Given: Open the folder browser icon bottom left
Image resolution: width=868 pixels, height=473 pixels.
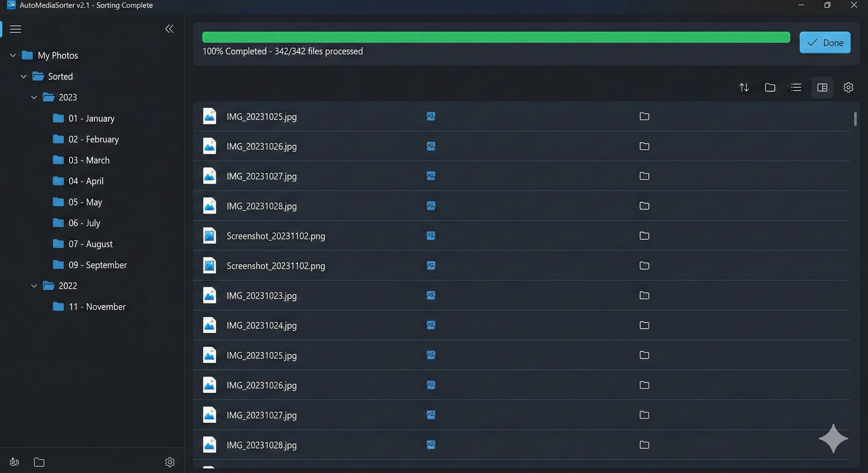Looking at the screenshot, I should tap(39, 462).
